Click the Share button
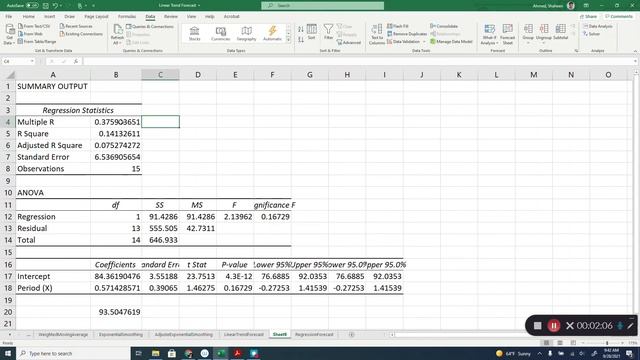This screenshot has width=640, height=360. [588, 17]
